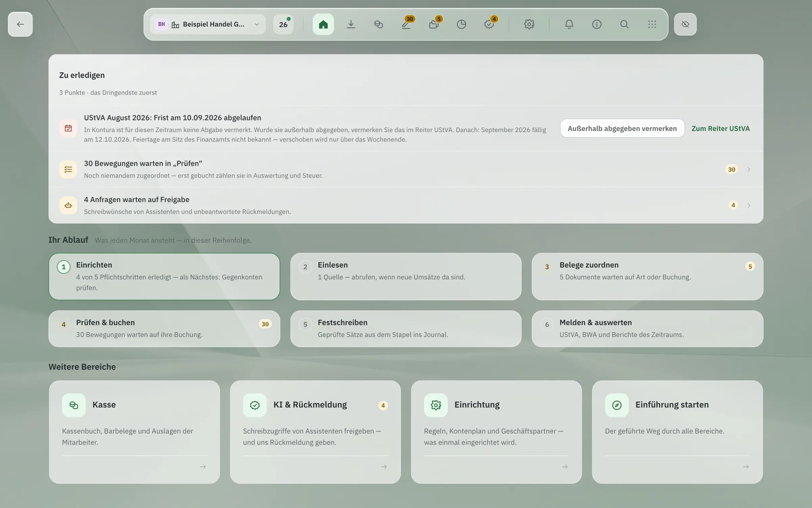
Task: Open the apps grid menu
Action: click(x=652, y=24)
